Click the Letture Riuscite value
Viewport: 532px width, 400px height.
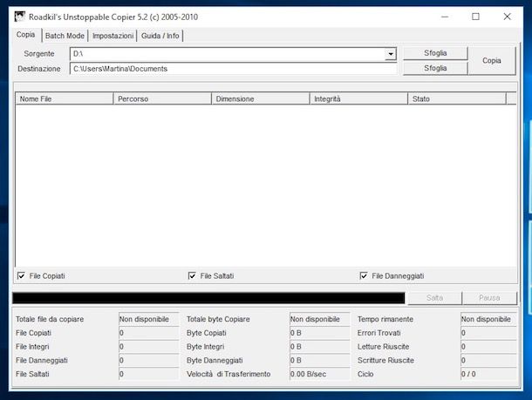(488, 347)
